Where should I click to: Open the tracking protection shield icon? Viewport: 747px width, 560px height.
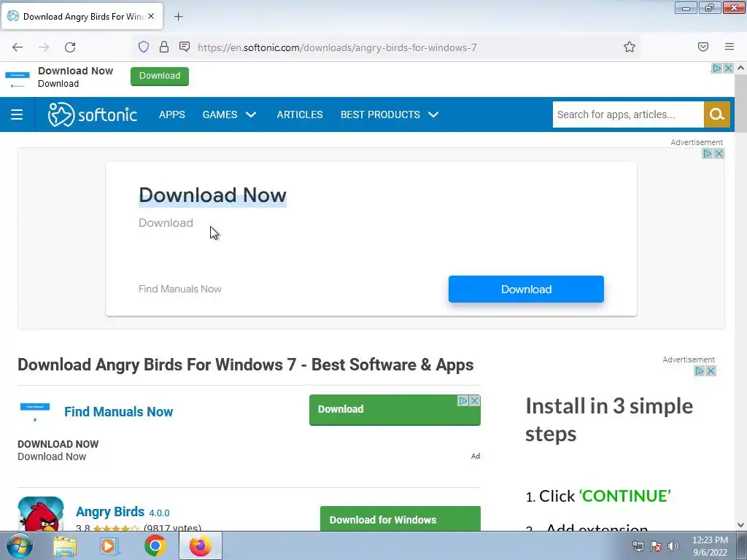click(144, 47)
